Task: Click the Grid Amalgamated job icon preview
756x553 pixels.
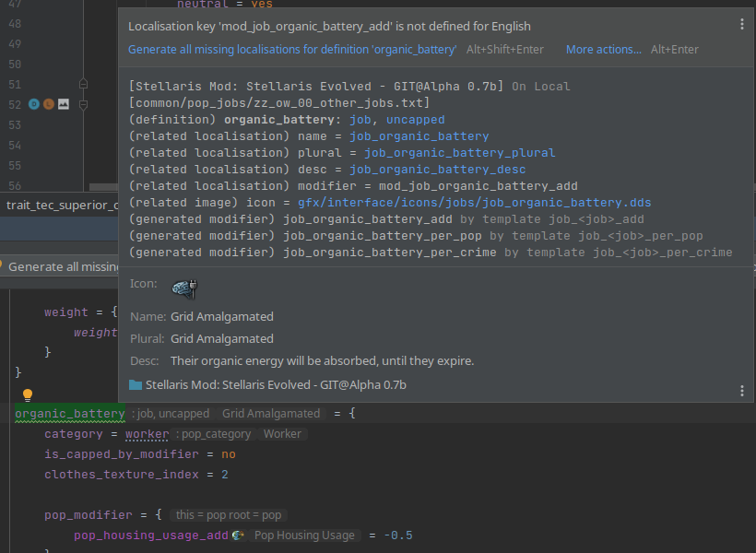Action: pyautogui.click(x=183, y=288)
